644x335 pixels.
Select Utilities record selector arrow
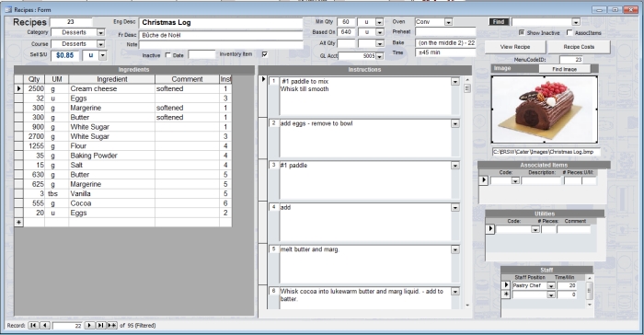pos(490,228)
